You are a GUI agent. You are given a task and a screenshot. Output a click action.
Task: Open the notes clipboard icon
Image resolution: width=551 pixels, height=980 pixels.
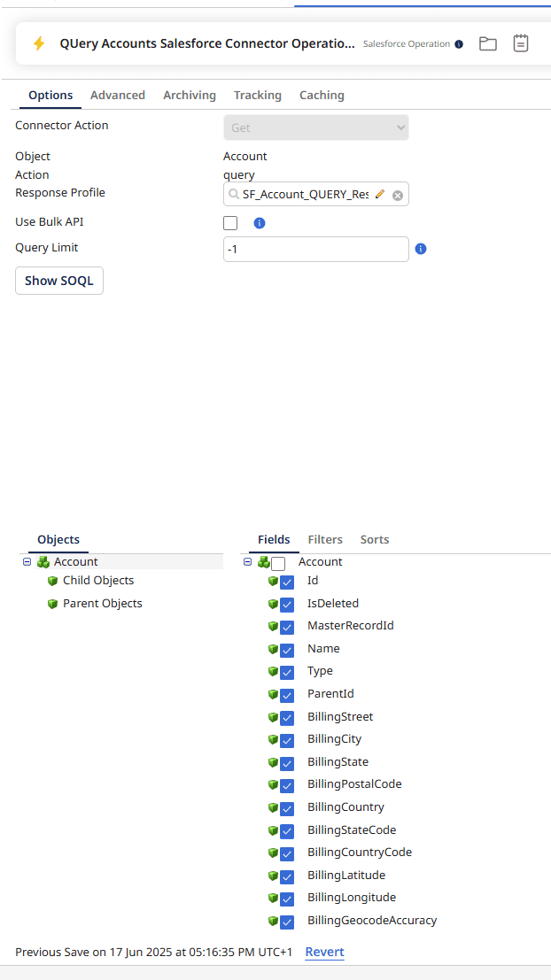pos(521,43)
